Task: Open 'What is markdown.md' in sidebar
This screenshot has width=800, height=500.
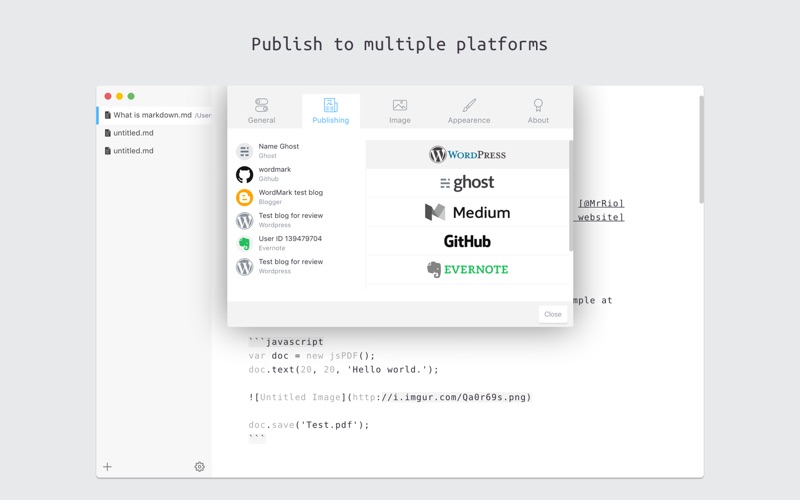Action: pos(154,115)
